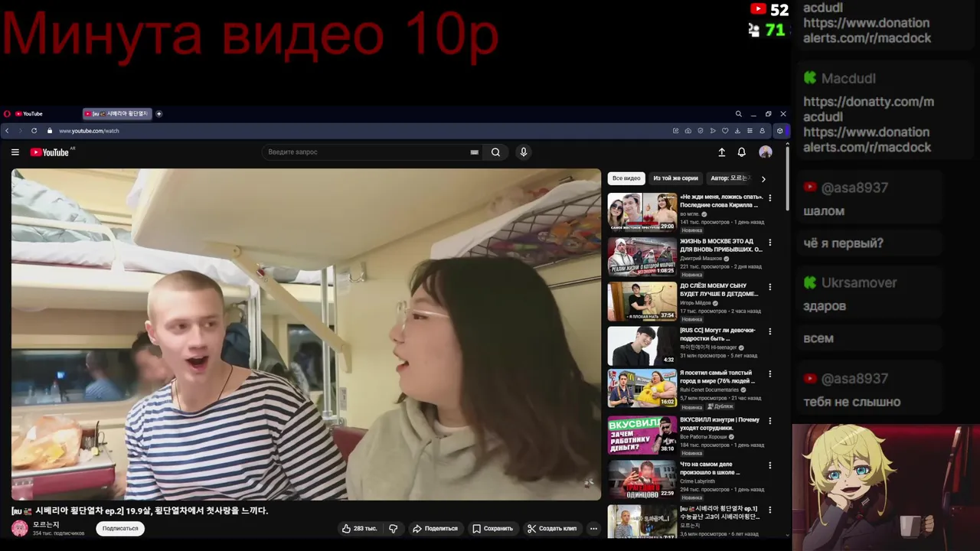Select the active Korean-titled video tab
This screenshot has height=551, width=980.
click(116, 114)
